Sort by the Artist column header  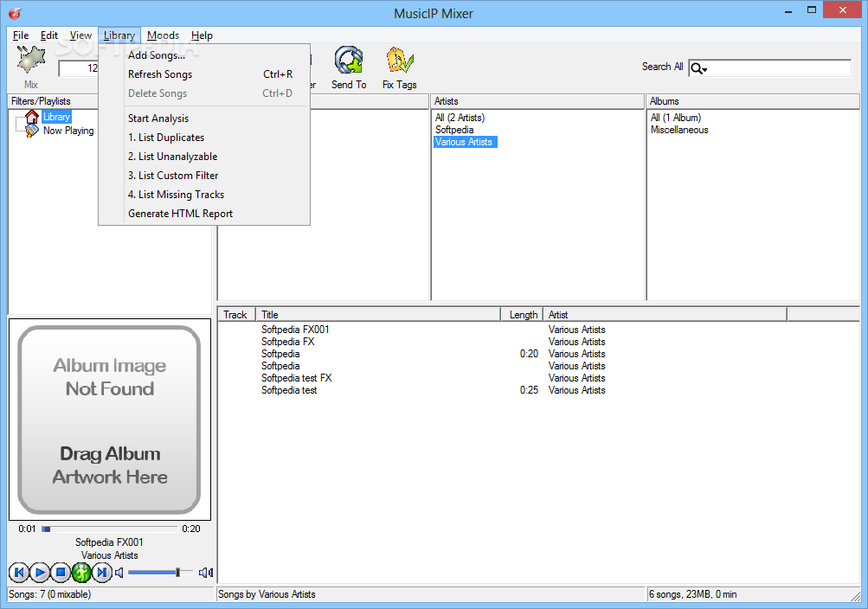point(665,315)
